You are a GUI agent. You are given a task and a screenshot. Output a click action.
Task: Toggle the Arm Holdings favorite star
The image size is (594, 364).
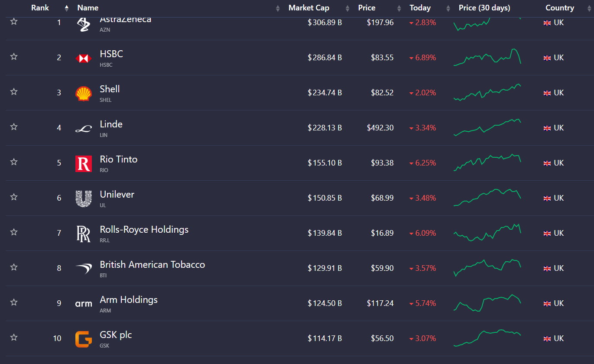14,302
